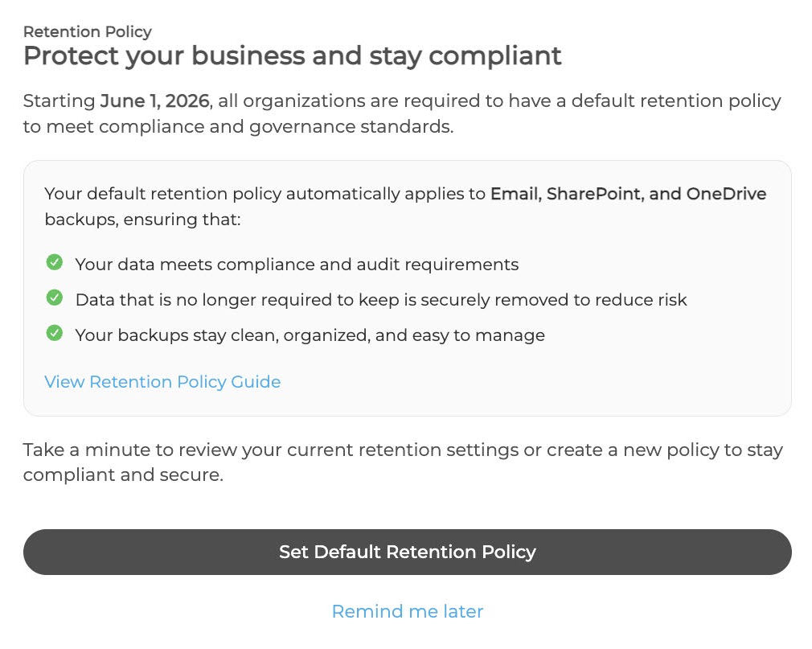The image size is (812, 649).
Task: Click the green checkmark beside compliance and audit requirements
Action: tap(55, 262)
